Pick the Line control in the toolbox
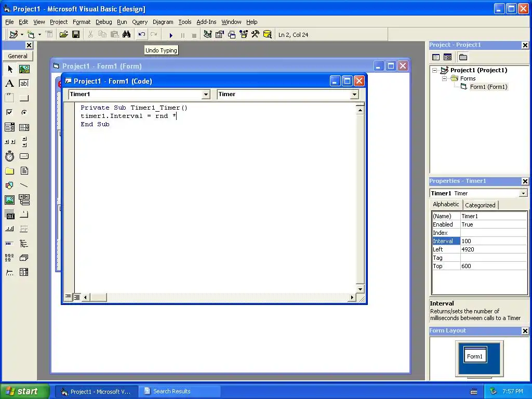Image resolution: width=532 pixels, height=399 pixels. coord(24,185)
